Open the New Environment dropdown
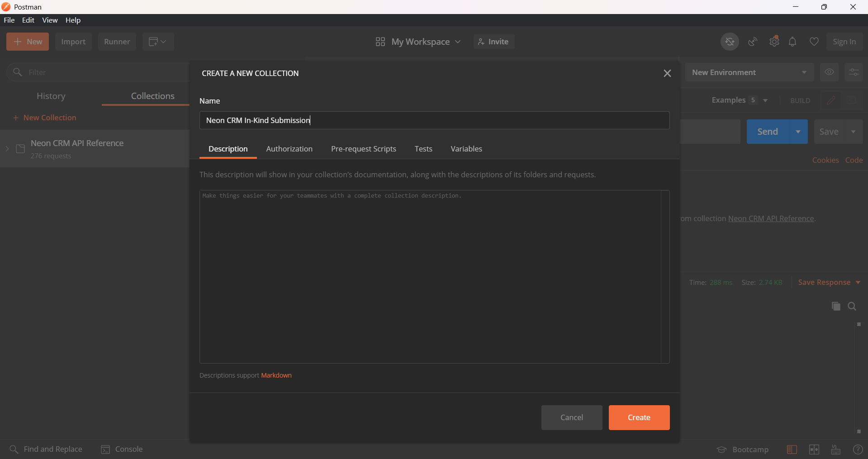The image size is (868, 459). coord(749,72)
